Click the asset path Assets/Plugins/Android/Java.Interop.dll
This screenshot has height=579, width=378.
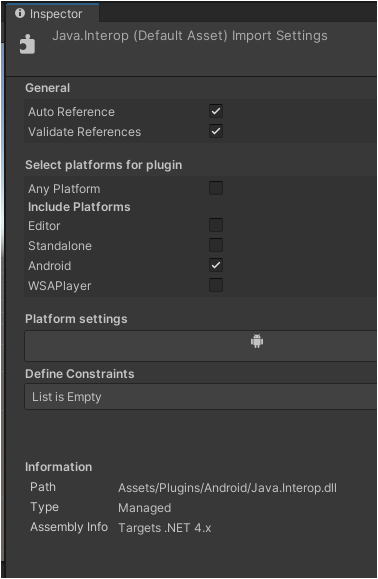pos(227,488)
